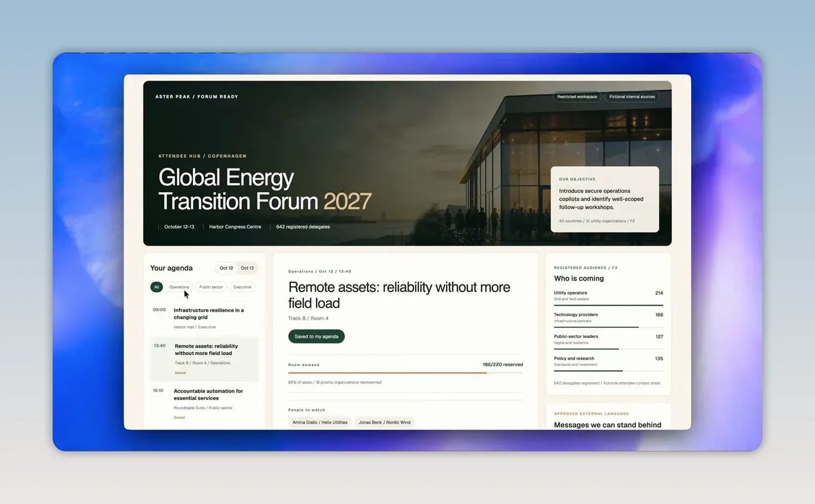Click the Restricted workspace badge
The height and width of the screenshot is (504, 815).
point(577,97)
